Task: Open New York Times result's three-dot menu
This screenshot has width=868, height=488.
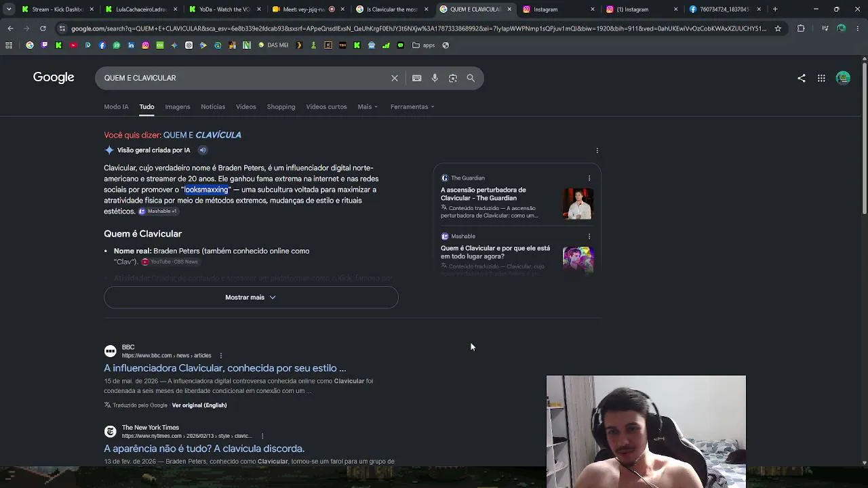Action: pyautogui.click(x=262, y=436)
